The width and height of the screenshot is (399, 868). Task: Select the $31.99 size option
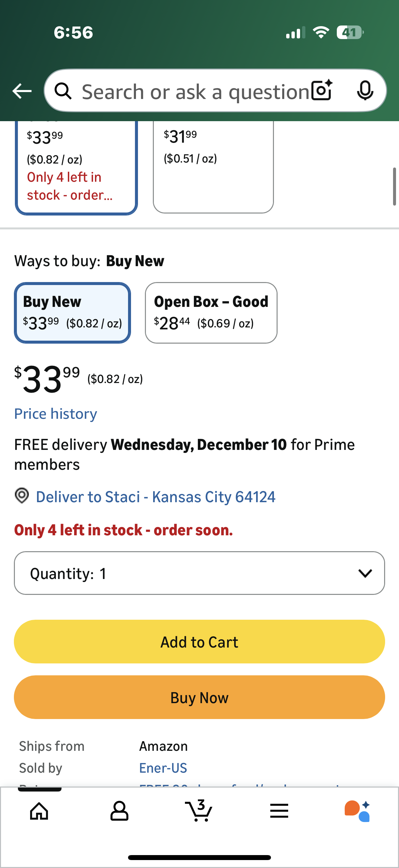click(213, 165)
